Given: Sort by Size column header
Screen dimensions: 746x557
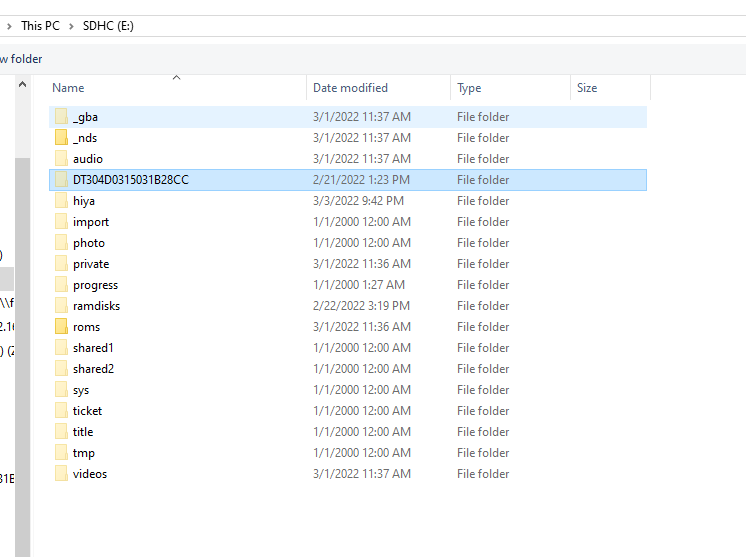Looking at the screenshot, I should (610, 88).
